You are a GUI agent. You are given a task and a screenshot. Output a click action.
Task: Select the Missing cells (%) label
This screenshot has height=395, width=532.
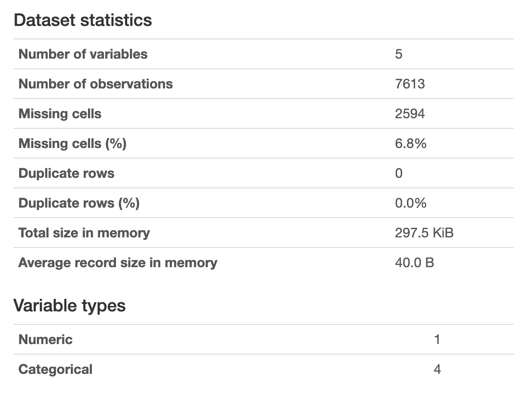point(72,143)
